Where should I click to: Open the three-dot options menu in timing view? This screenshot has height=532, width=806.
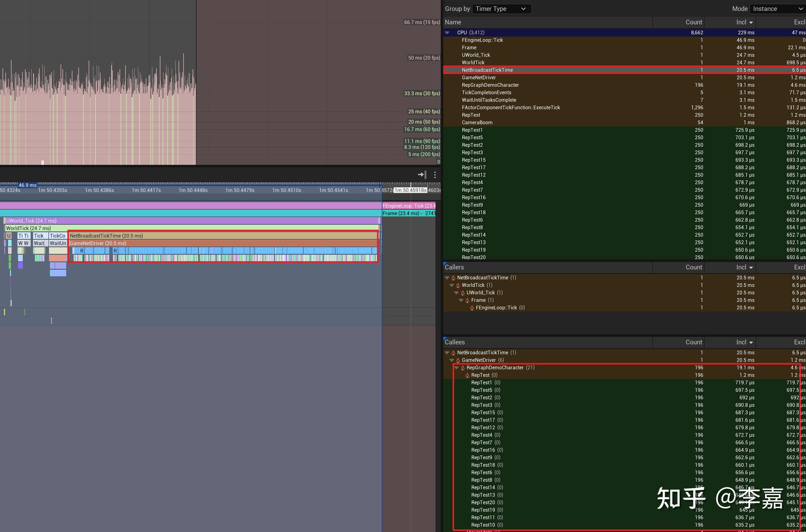pos(435,175)
